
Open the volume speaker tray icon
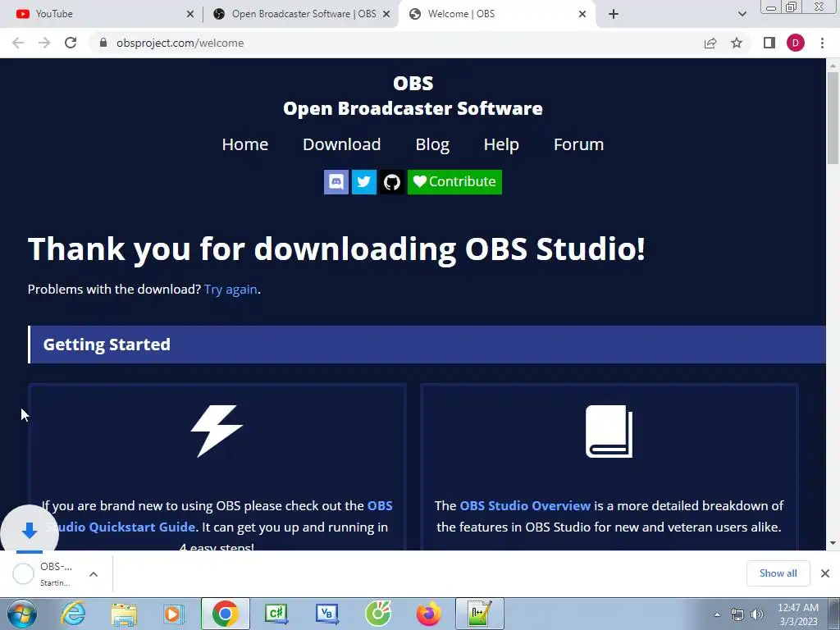click(756, 614)
